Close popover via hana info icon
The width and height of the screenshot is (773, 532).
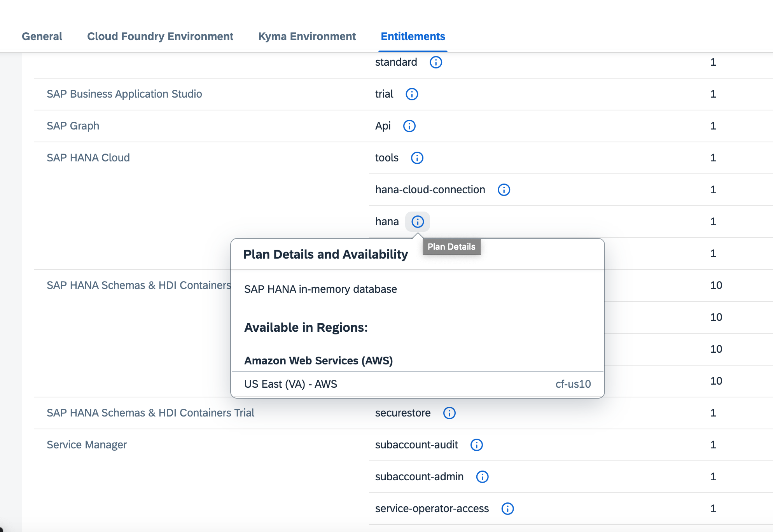pos(417,222)
